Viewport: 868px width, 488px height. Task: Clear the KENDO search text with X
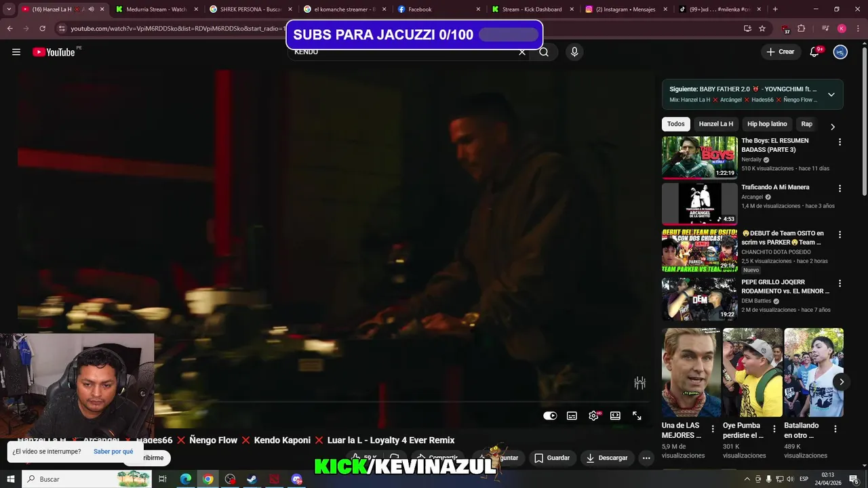click(x=522, y=52)
